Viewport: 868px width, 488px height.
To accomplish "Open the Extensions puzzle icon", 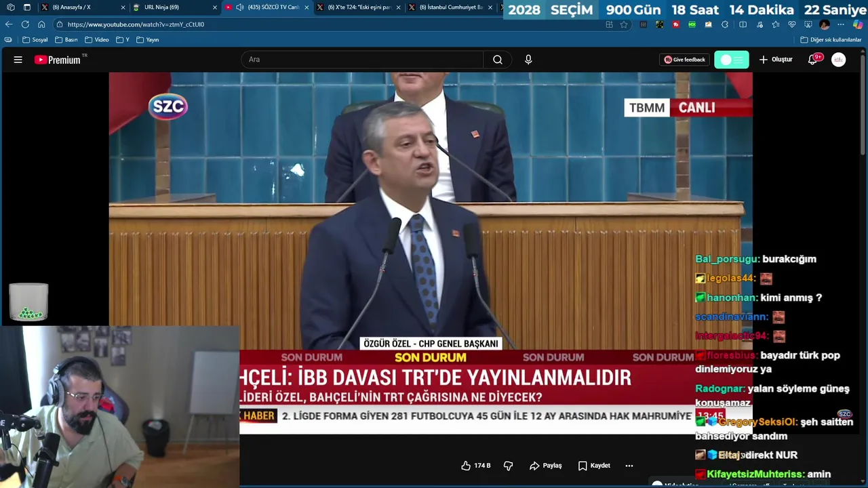I will [725, 24].
